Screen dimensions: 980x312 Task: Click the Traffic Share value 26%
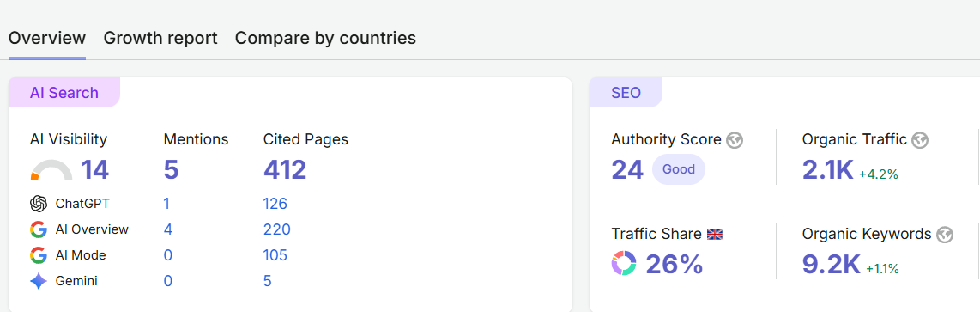675,265
